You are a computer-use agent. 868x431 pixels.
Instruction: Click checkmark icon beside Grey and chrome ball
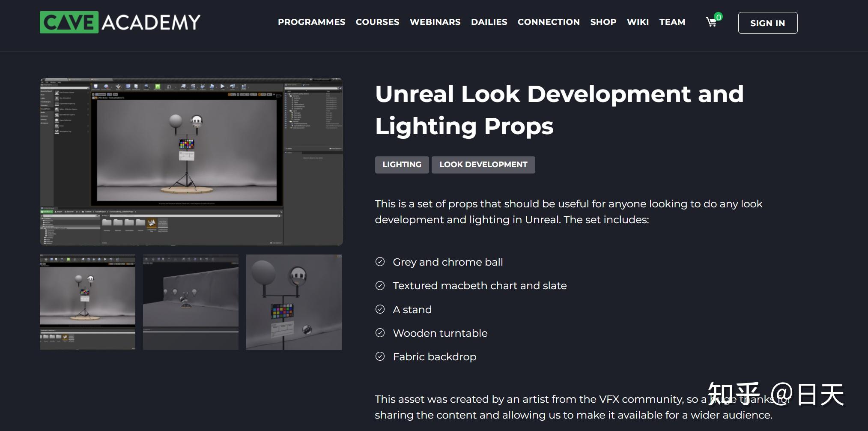[380, 262]
